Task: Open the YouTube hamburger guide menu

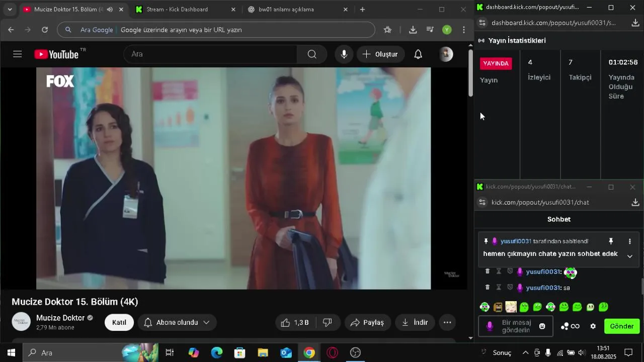Action: pyautogui.click(x=18, y=54)
